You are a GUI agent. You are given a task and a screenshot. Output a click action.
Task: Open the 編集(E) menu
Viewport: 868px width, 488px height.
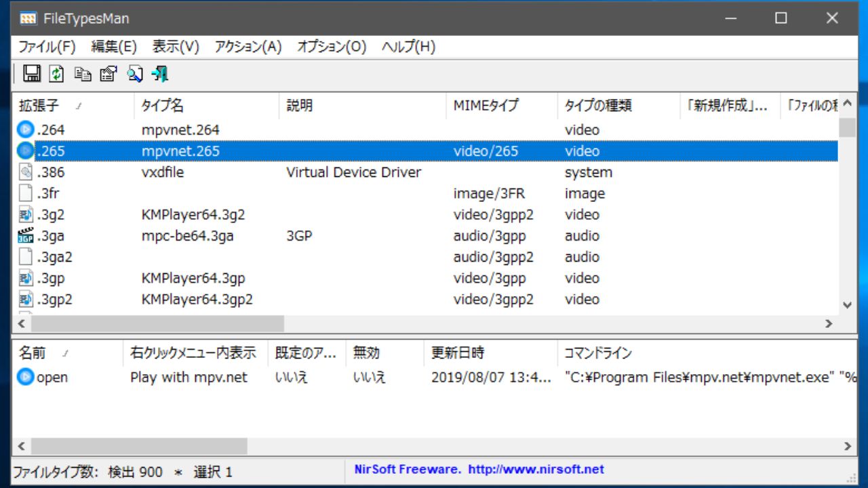pyautogui.click(x=114, y=47)
